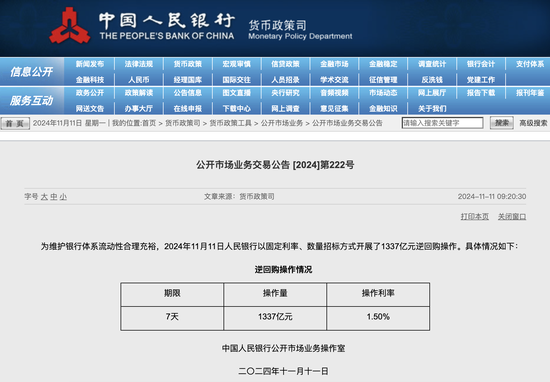Set font size to 小
Screen dimensions: 550x382
(x=63, y=197)
